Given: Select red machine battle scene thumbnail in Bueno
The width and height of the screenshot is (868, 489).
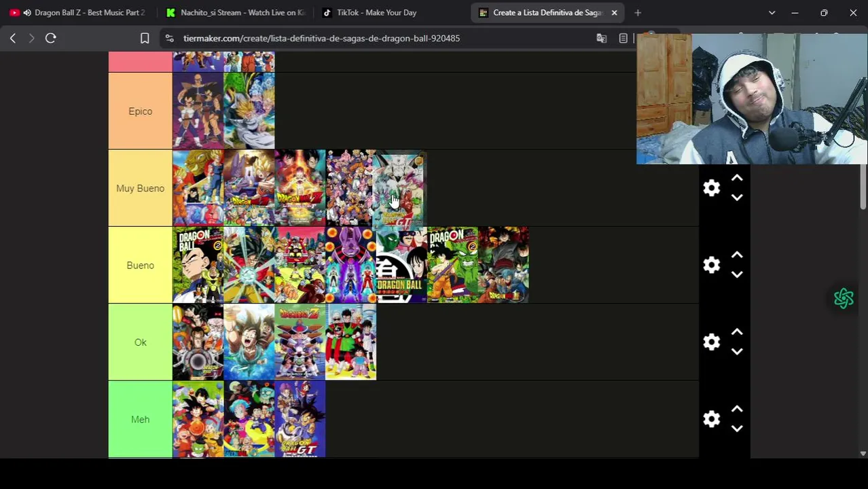Looking at the screenshot, I should 300,266.
